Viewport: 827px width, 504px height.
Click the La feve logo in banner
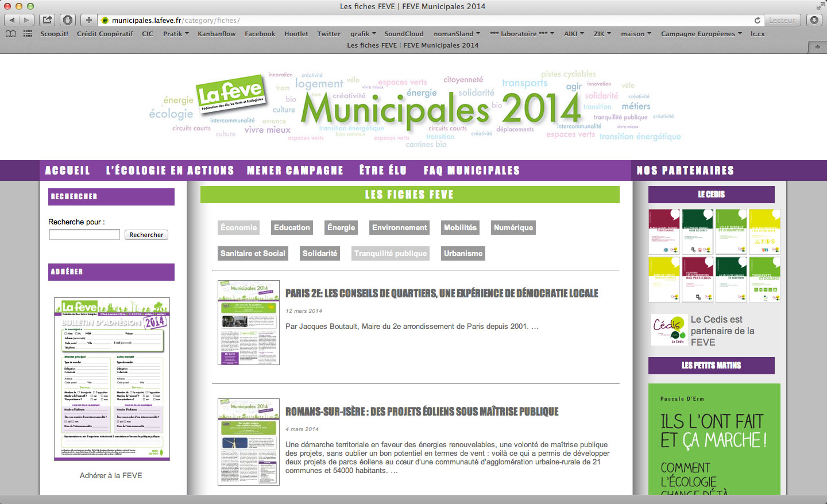[x=230, y=96]
